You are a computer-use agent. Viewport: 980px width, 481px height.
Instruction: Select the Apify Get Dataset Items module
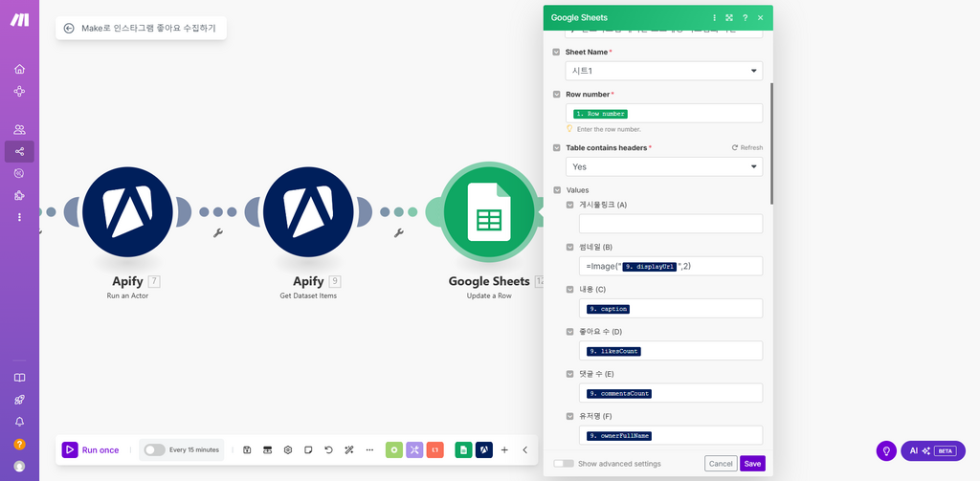308,211
